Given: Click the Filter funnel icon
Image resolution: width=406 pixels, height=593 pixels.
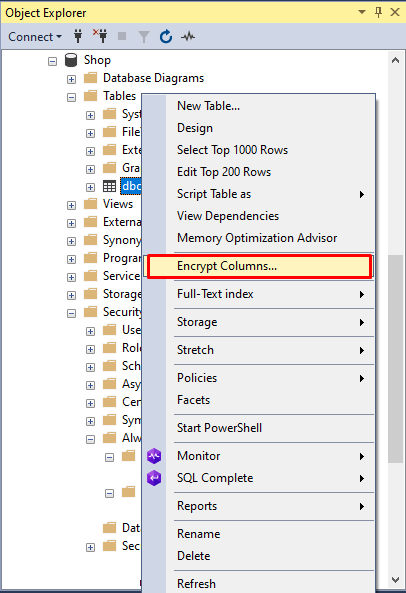Looking at the screenshot, I should pos(144,37).
